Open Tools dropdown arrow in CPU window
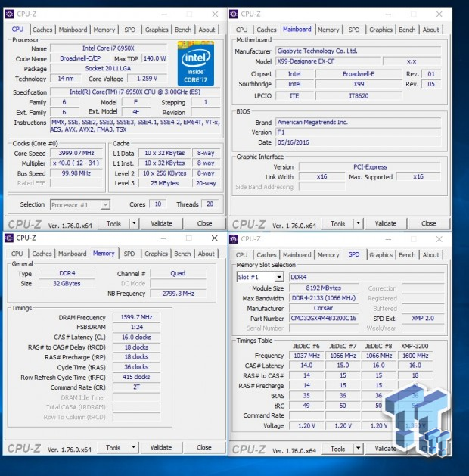The image size is (469, 476). 134,223
